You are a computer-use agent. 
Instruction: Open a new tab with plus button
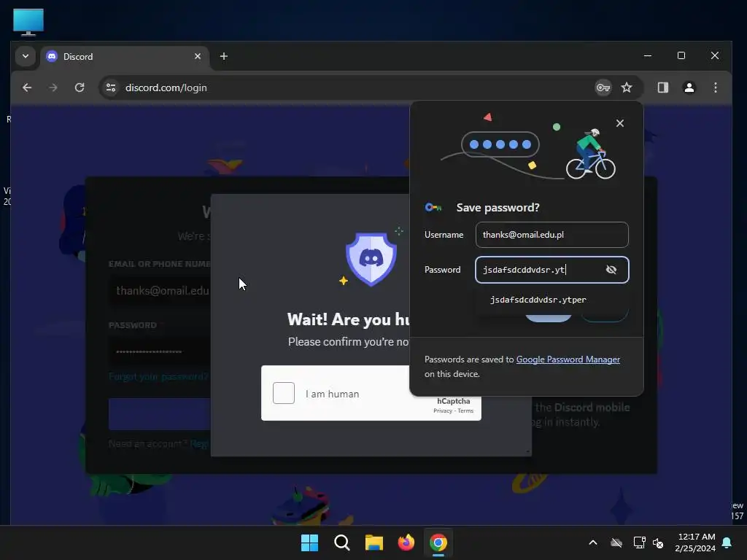pyautogui.click(x=223, y=57)
